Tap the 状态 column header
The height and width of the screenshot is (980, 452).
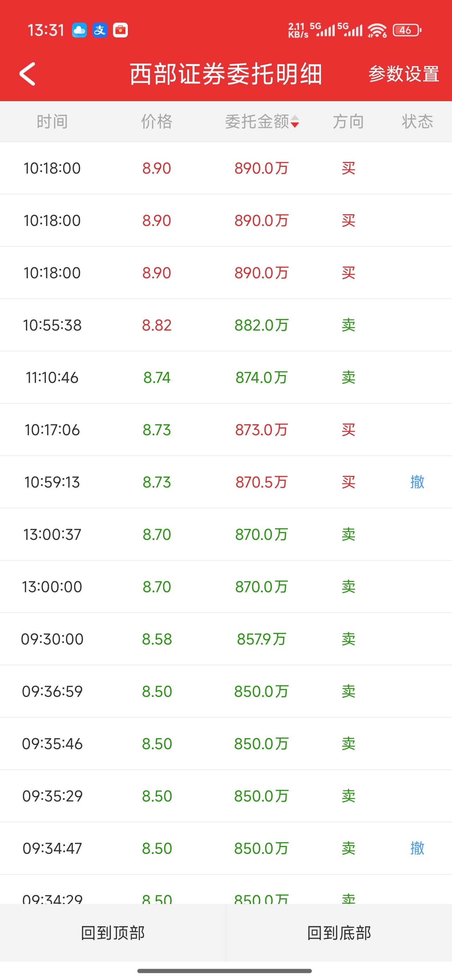click(x=417, y=122)
